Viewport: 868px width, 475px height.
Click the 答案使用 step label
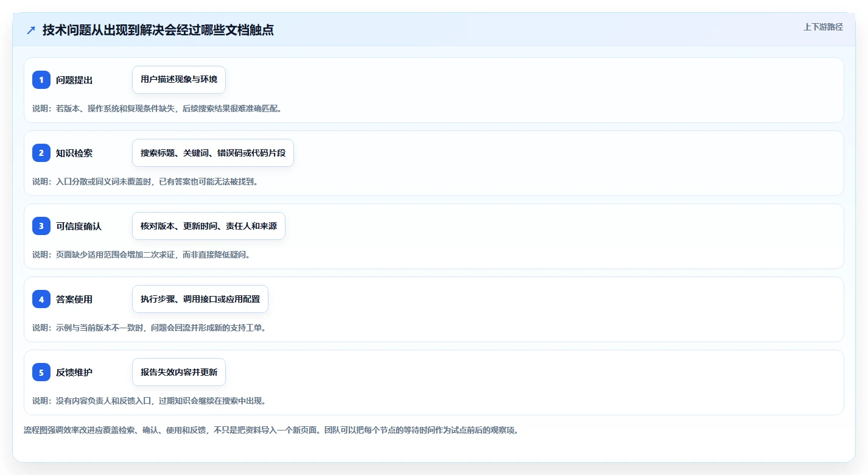[x=74, y=300]
